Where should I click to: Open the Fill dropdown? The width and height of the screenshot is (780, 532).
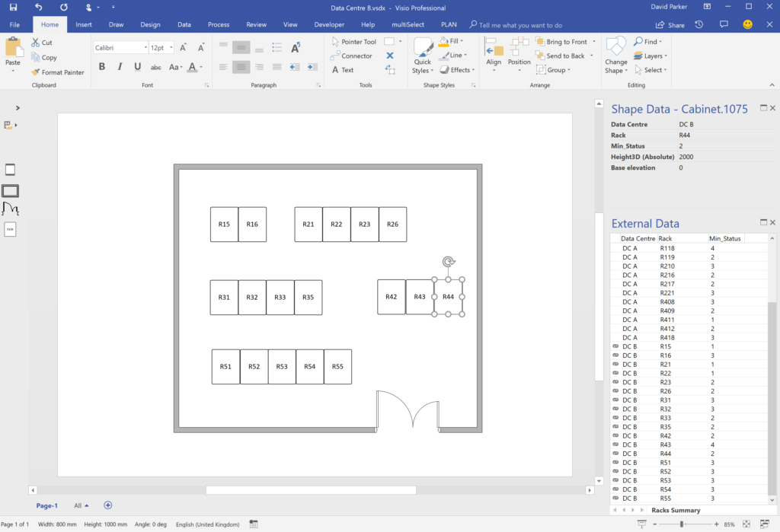coord(453,41)
